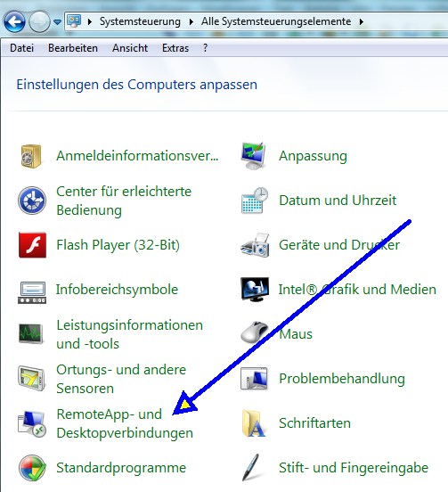Click the Anmeldeinformationsverwaltung safe icon
Screen dimensions: 448x492
[30, 156]
